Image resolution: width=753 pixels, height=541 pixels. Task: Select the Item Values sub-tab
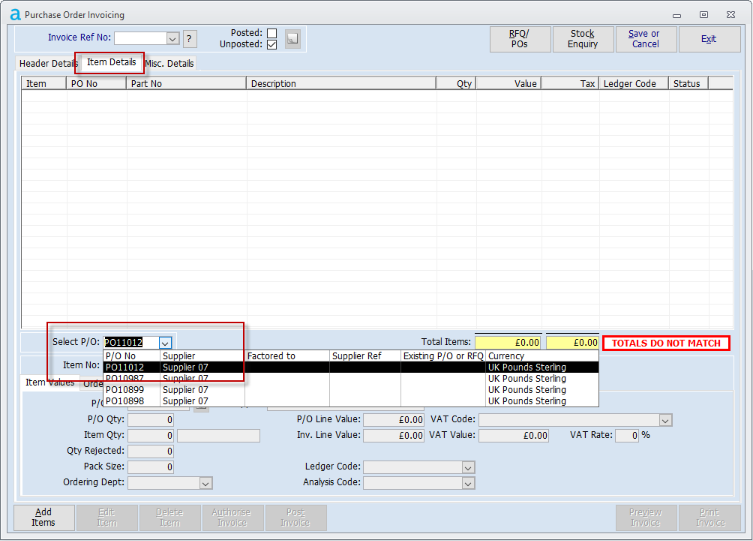tap(50, 383)
